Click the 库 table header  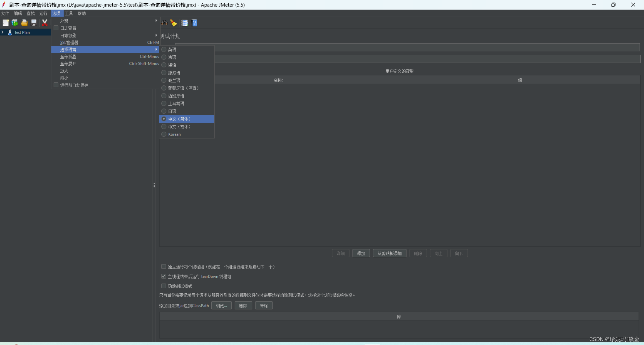399,317
